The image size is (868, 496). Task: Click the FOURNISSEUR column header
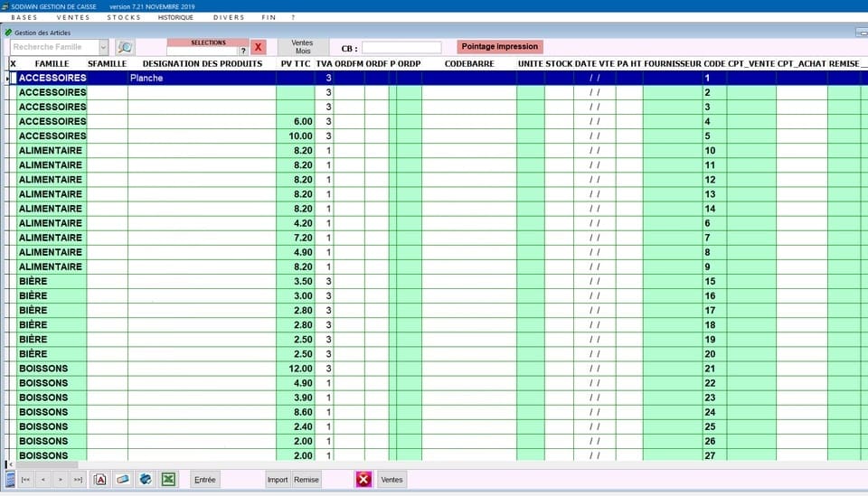click(673, 63)
